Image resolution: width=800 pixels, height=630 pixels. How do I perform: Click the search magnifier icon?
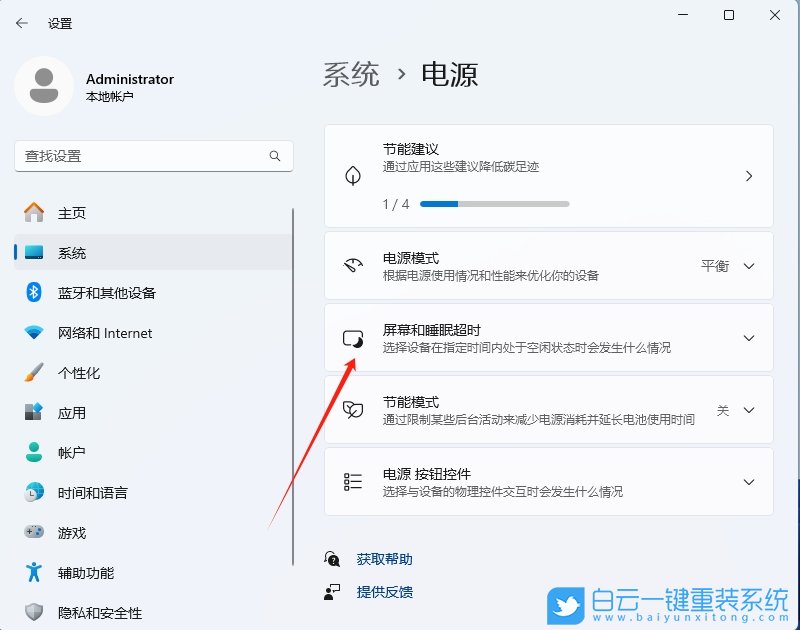275,158
